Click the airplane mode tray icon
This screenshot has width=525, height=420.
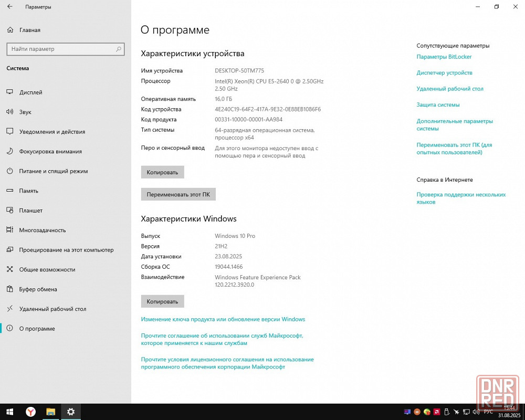[x=457, y=412]
